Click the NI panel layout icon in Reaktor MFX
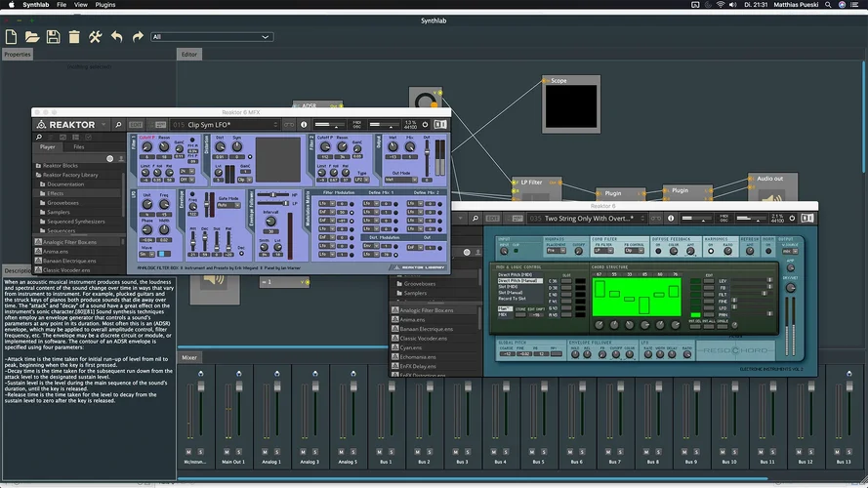Viewport: 868px width, 488px height. [440, 125]
